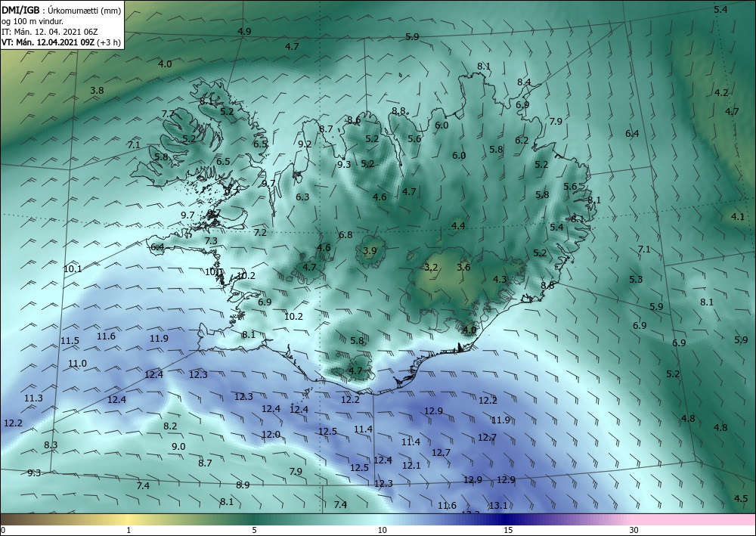Click the glacier value '3.9'
The height and width of the screenshot is (536, 756).
(370, 250)
